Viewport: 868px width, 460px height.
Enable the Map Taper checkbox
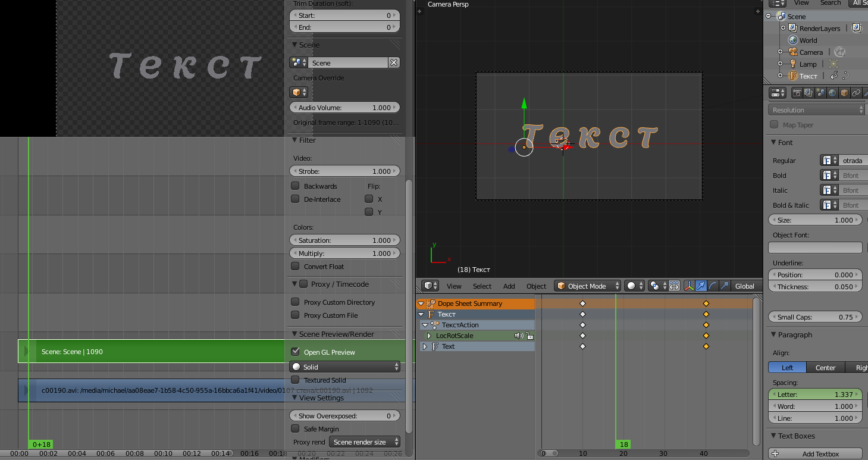tap(774, 124)
